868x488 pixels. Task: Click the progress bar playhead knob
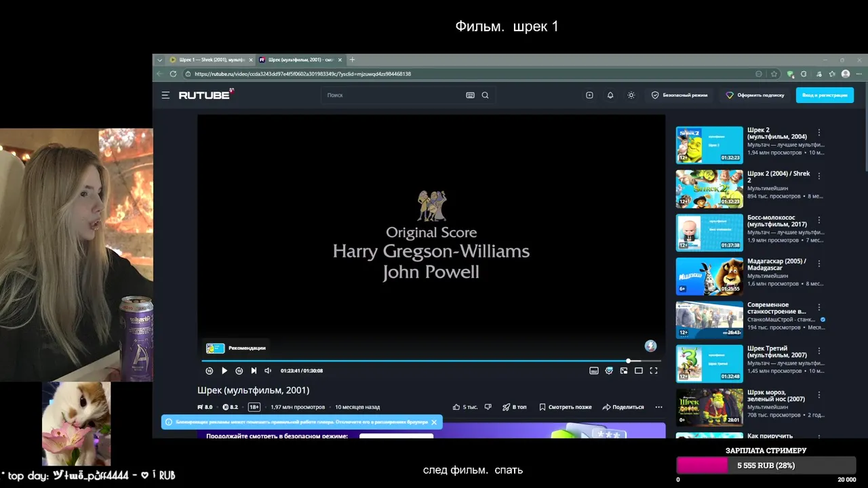coord(629,361)
